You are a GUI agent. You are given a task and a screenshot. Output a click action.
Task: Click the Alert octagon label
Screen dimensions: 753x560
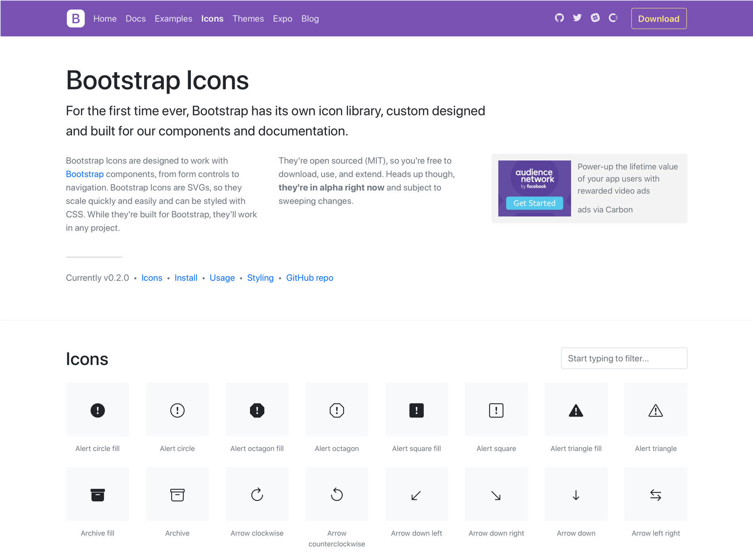click(337, 448)
